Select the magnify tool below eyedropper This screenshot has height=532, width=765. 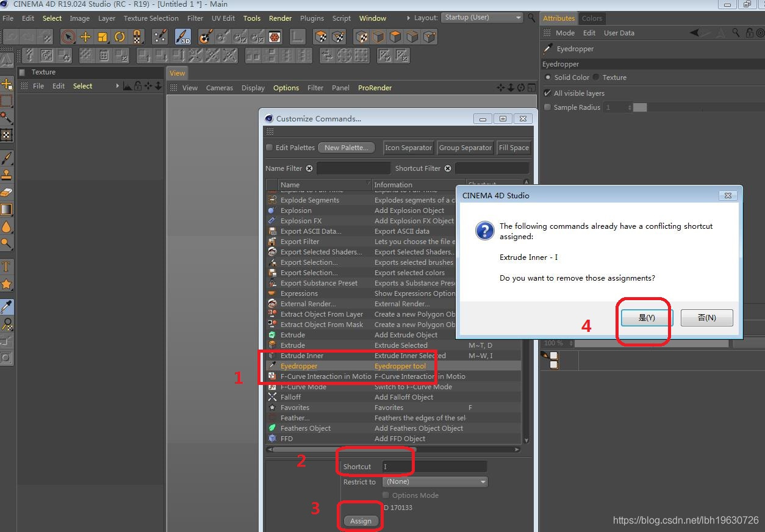click(x=7, y=324)
